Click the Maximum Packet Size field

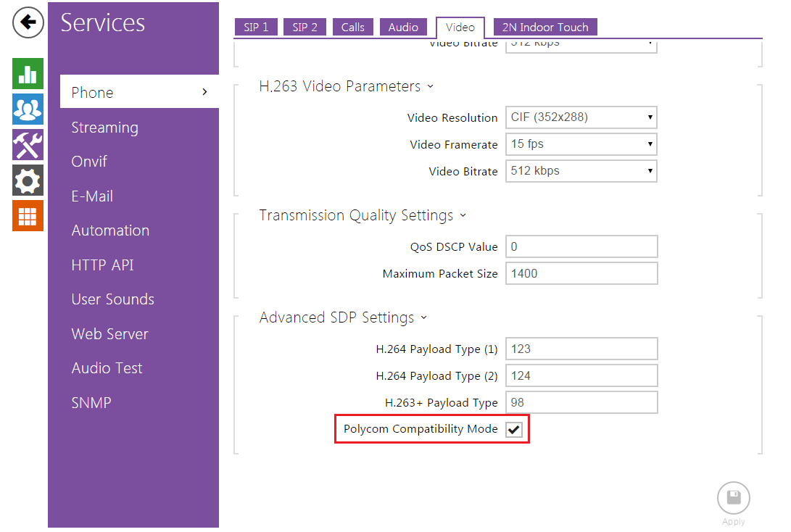pyautogui.click(x=581, y=273)
